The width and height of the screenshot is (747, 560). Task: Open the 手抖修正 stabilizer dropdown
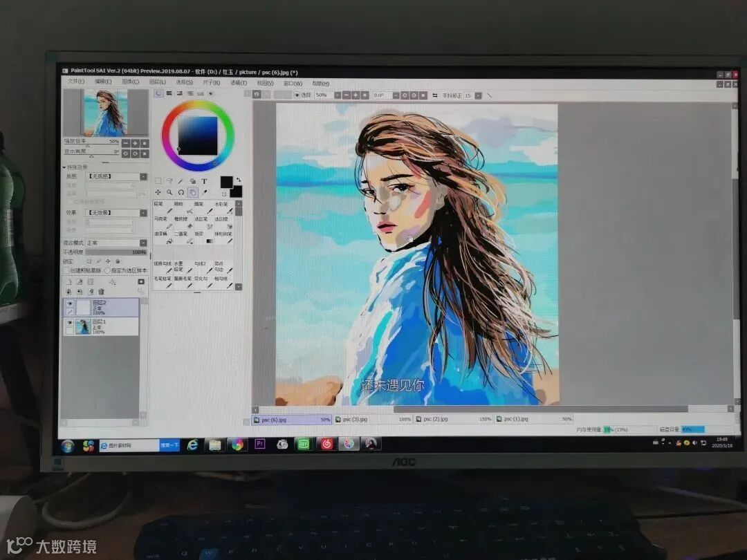pos(479,95)
